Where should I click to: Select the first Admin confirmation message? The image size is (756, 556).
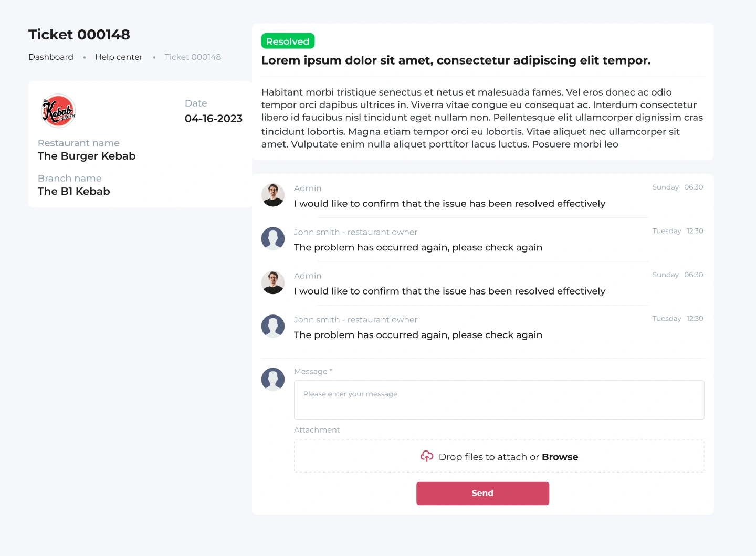pos(449,204)
